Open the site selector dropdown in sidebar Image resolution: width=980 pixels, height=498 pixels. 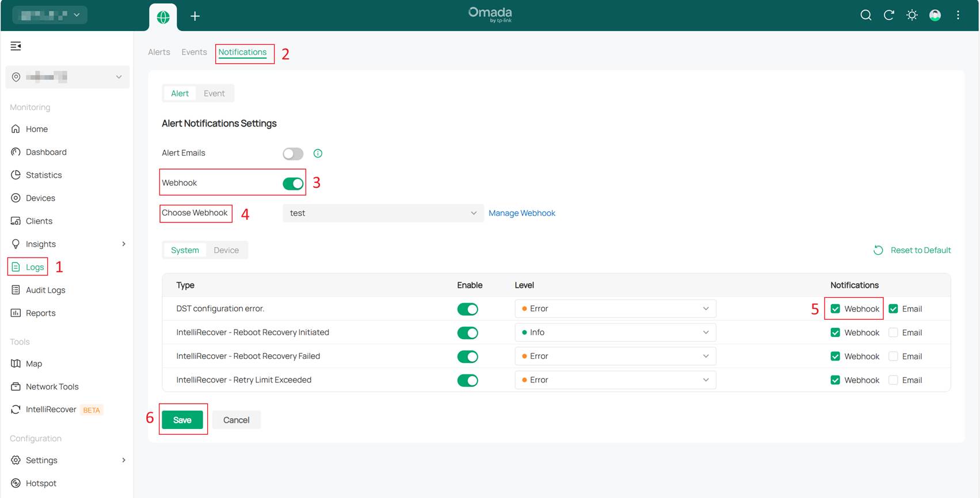point(67,77)
